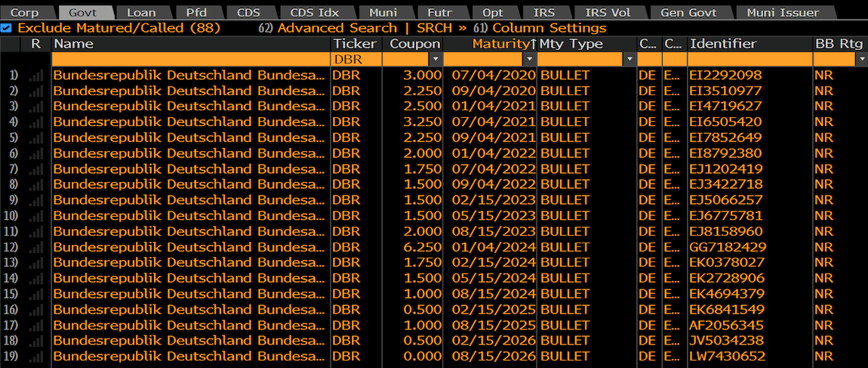This screenshot has height=368, width=868.
Task: Open the IRS Vol tab
Action: click(608, 13)
